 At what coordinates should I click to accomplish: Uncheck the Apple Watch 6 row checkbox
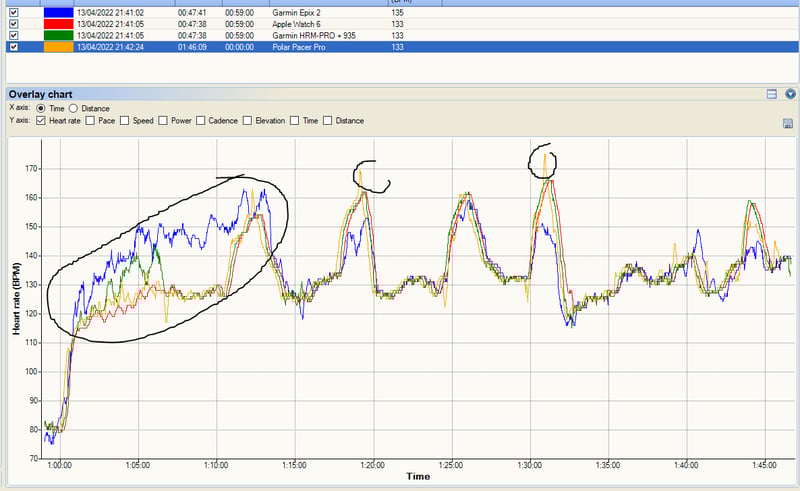14,24
